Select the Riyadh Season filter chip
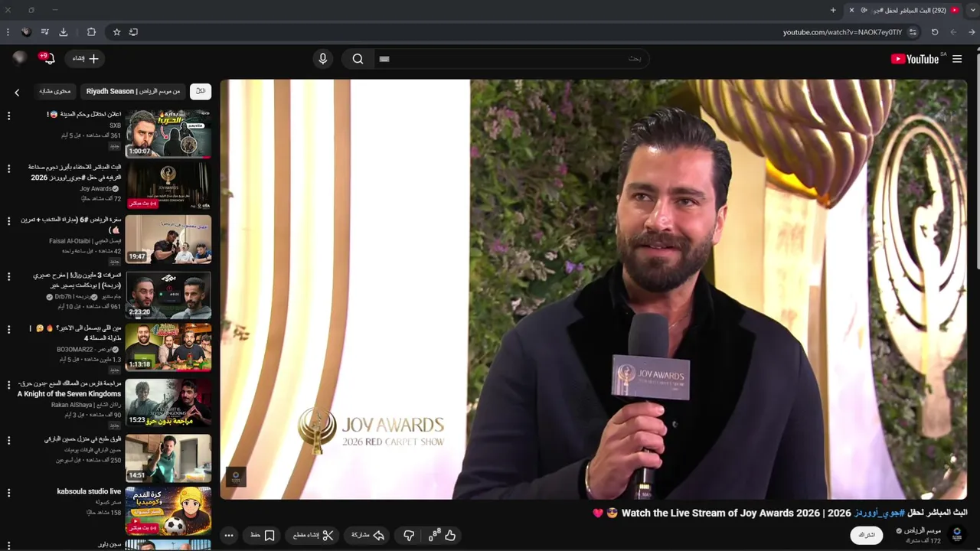This screenshot has height=551, width=980. [133, 91]
